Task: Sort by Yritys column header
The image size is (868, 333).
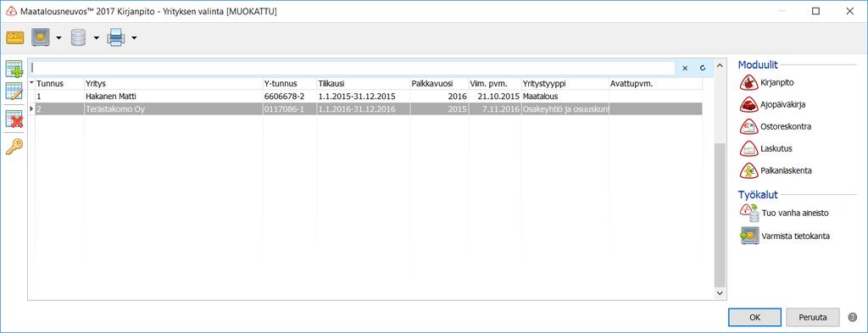Action: coord(173,84)
